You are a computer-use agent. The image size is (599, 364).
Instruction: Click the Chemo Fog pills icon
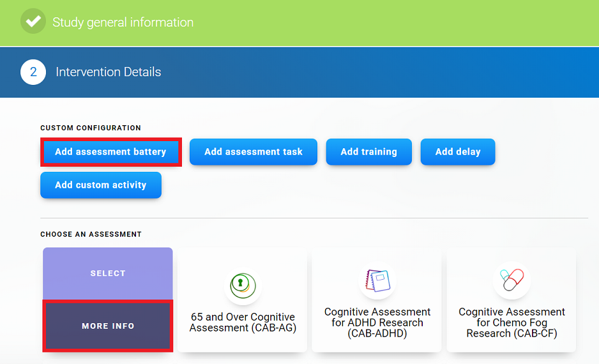click(x=512, y=280)
